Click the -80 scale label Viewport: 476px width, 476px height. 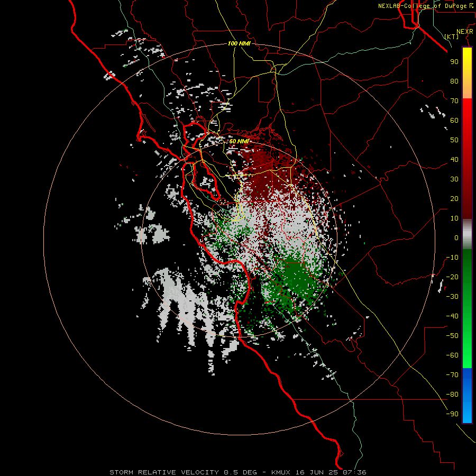coord(452,395)
